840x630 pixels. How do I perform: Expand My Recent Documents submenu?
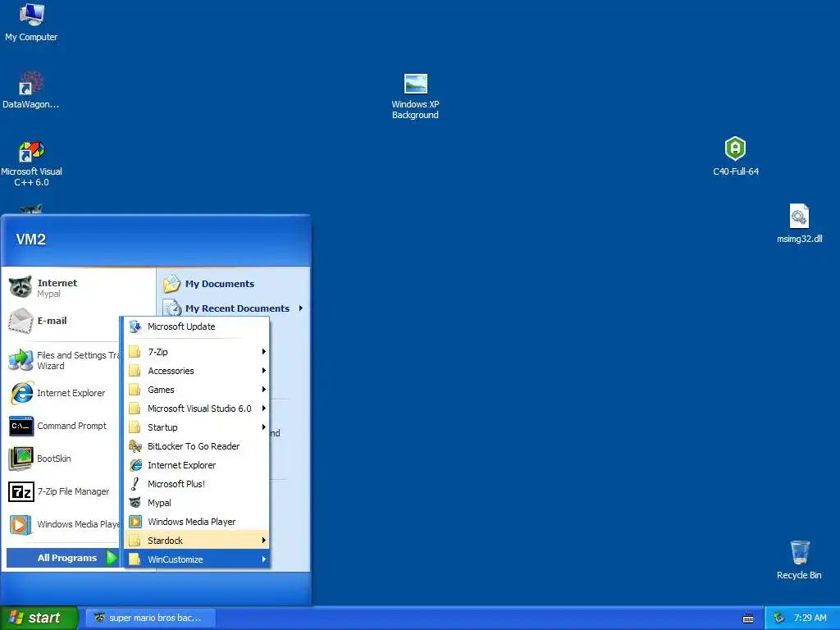coord(234,308)
